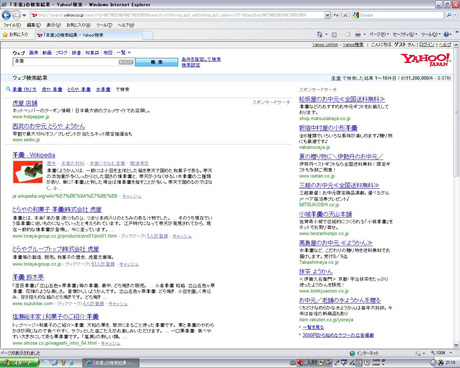Go back using the browser Back arrow

point(6,15)
